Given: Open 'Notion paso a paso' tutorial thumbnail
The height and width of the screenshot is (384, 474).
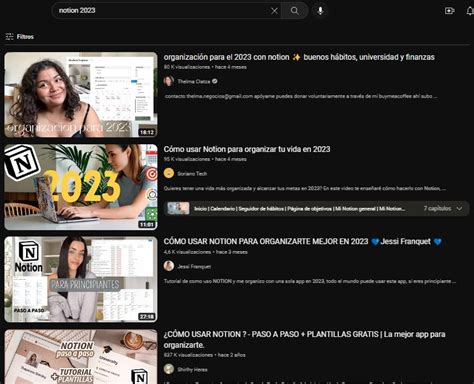Looking at the screenshot, I should (81, 357).
